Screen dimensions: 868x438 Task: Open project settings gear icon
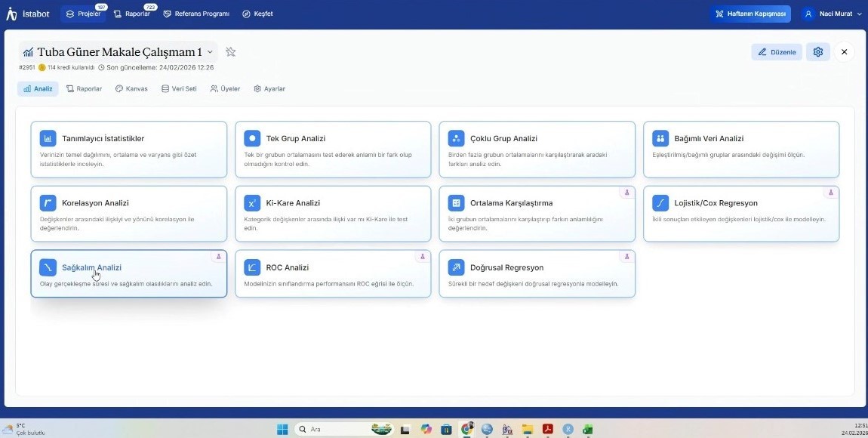[817, 52]
